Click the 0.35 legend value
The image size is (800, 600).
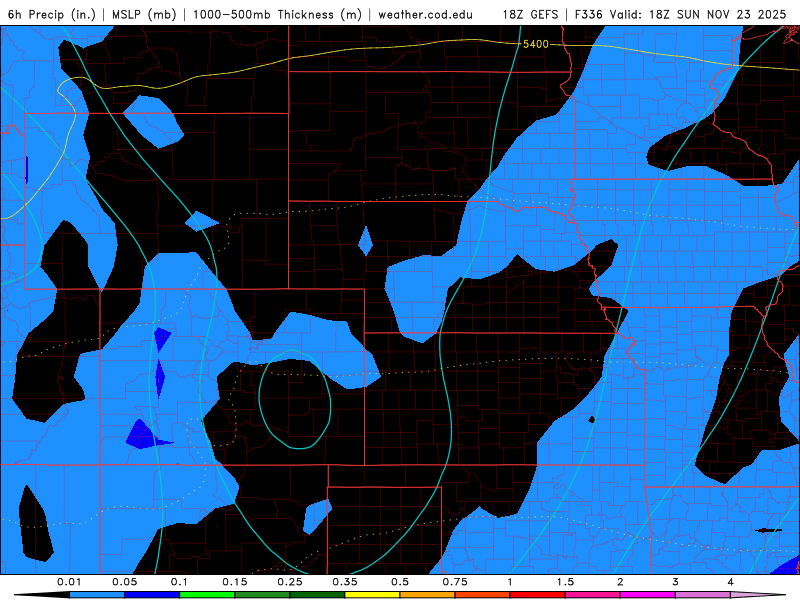[345, 582]
